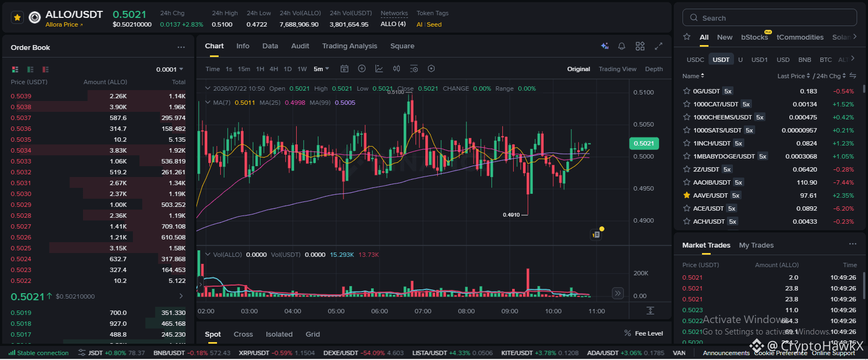This screenshot has width=868, height=360.
Task: Open the Order Book options menu
Action: tap(181, 47)
